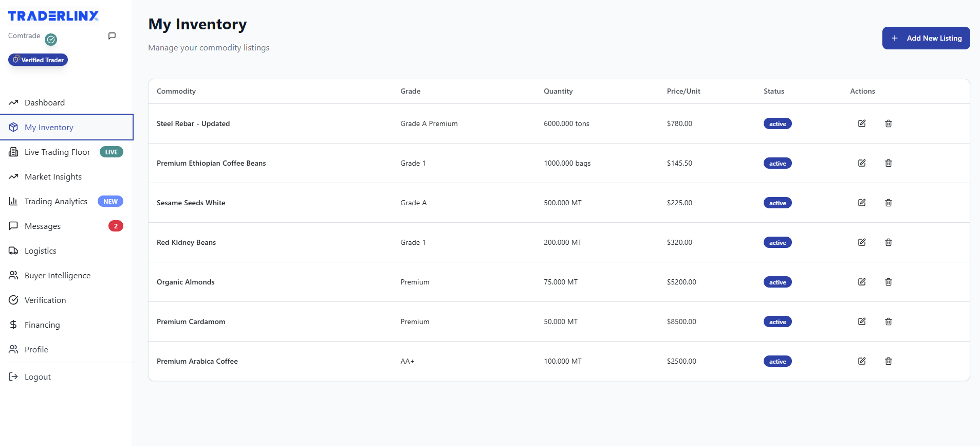Edit the Organic Almonds listing
This screenshot has height=446, width=980.
coord(862,282)
